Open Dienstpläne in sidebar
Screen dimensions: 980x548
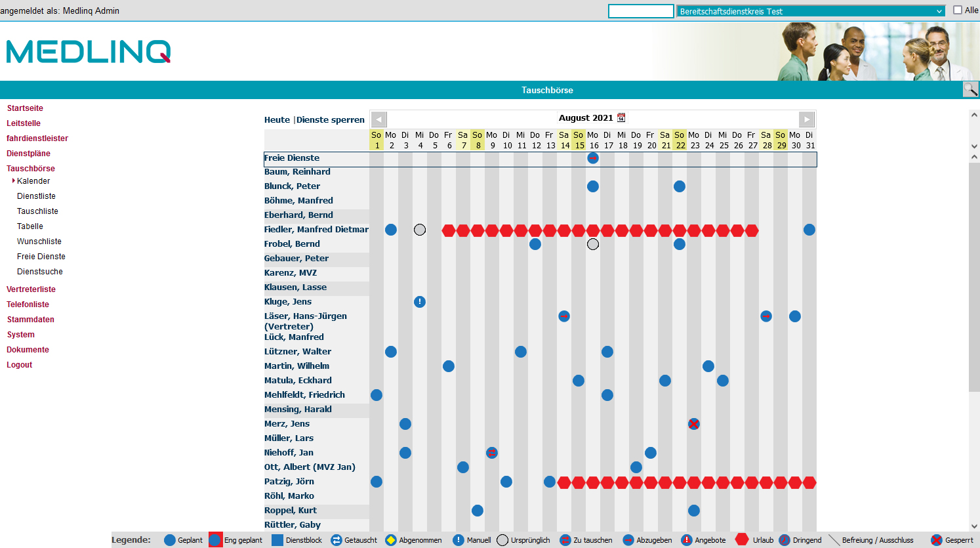[x=28, y=154]
